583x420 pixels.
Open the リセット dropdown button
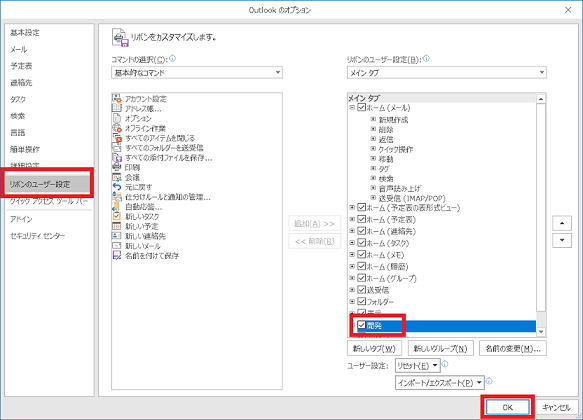[x=418, y=365]
